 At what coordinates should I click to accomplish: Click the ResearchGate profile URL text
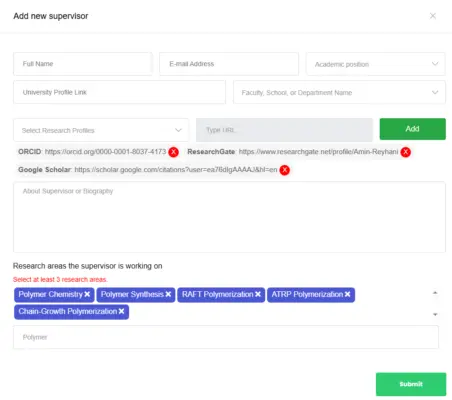pyautogui.click(x=318, y=152)
